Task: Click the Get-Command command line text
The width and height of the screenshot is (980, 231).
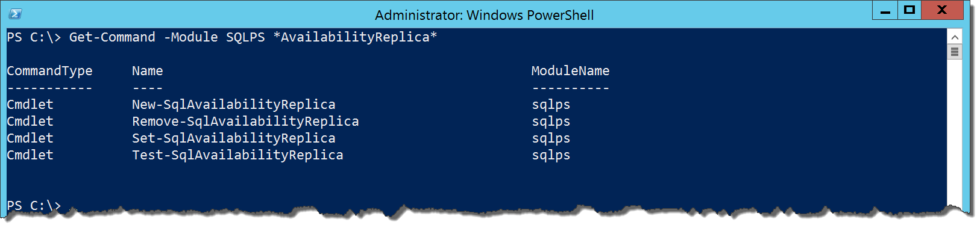Action: [x=253, y=37]
